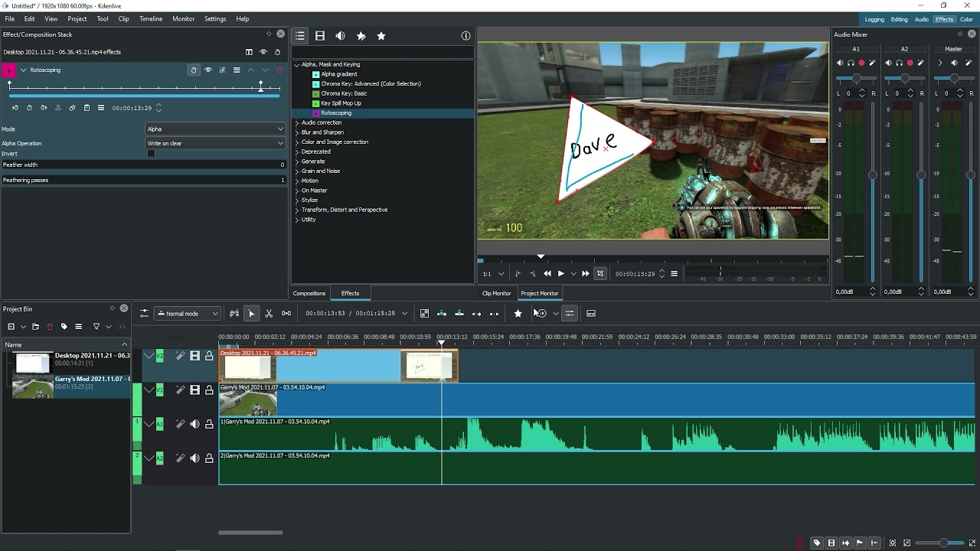Open the Clip menu

[x=123, y=18]
